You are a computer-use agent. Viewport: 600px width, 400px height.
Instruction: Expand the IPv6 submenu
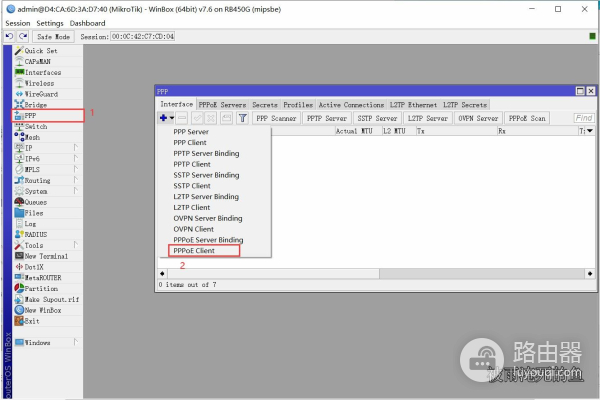tap(76, 158)
